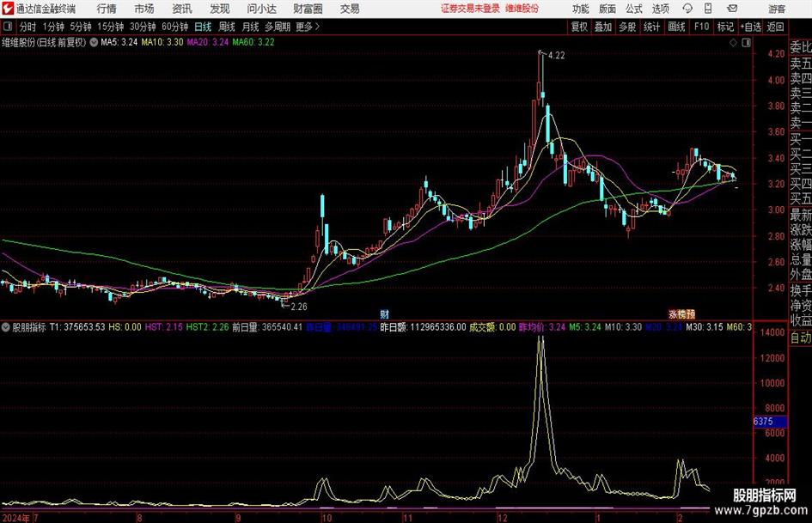Click the mobile phone icon
The image size is (812, 523).
708,9
